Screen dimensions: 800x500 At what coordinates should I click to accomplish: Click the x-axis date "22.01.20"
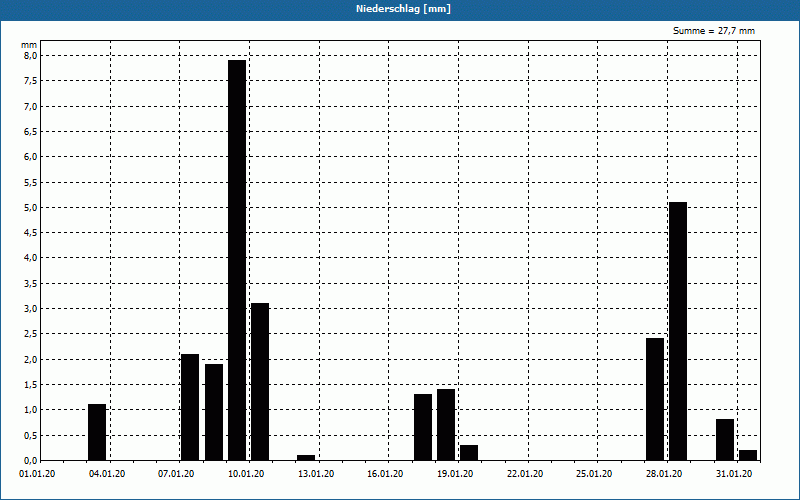point(525,474)
